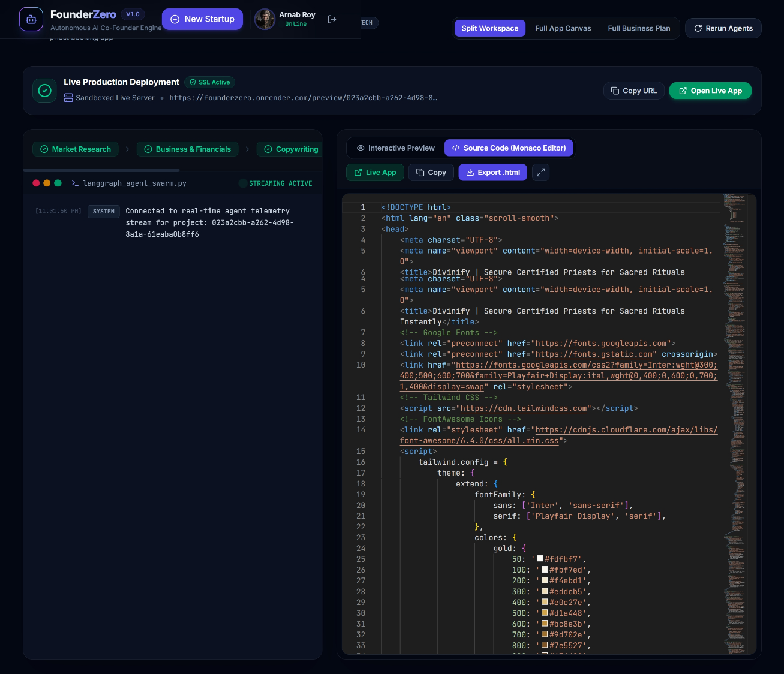
Task: Select the Copywriting step
Action: click(292, 149)
